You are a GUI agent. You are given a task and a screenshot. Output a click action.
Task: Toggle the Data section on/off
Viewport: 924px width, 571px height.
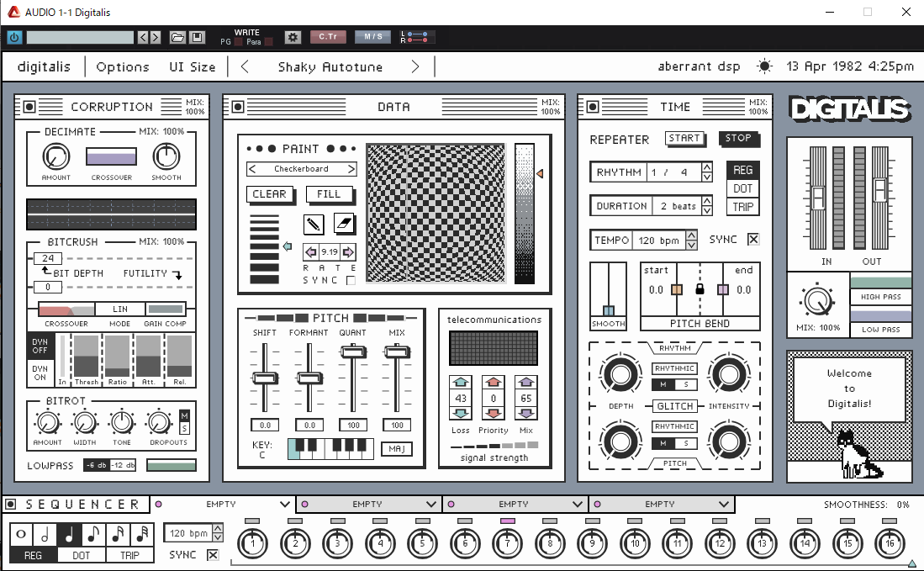point(238,107)
